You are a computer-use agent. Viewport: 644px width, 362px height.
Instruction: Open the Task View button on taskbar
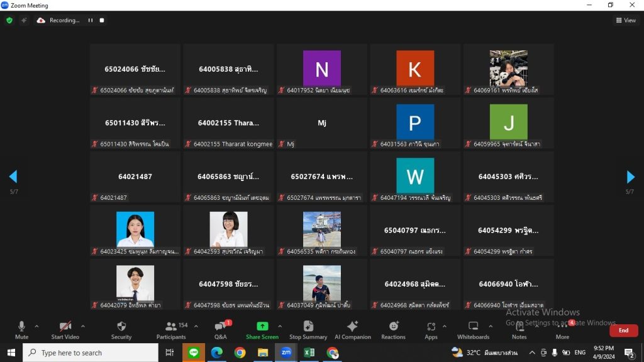(169, 353)
